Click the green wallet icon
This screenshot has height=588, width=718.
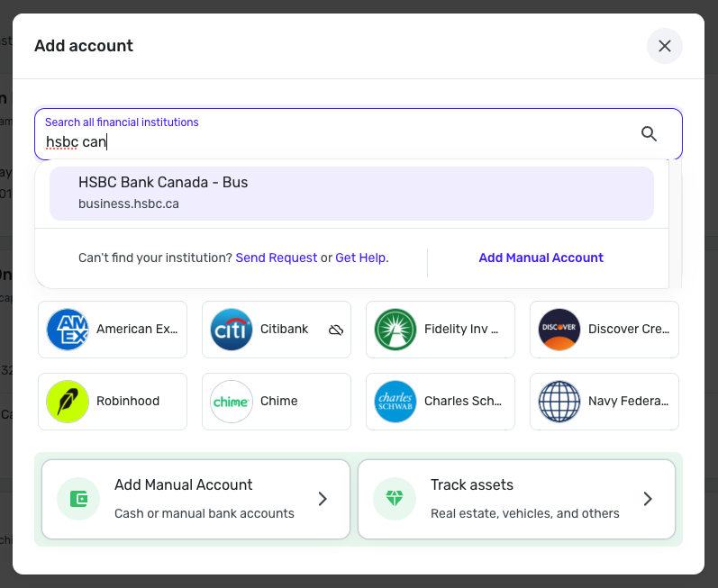click(x=78, y=499)
